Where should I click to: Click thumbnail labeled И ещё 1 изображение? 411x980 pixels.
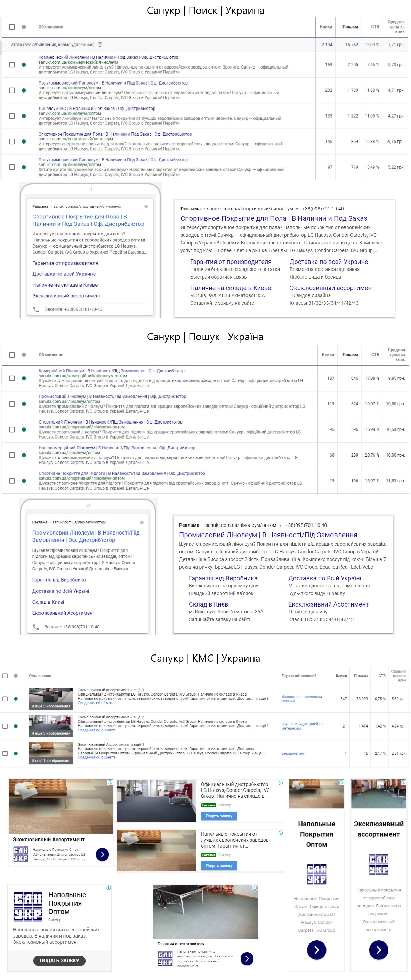[x=51, y=753]
